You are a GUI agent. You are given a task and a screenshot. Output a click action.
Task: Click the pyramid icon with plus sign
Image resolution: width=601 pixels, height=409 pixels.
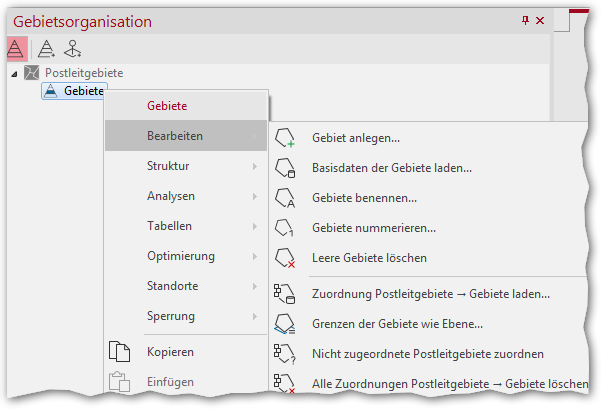click(x=47, y=49)
